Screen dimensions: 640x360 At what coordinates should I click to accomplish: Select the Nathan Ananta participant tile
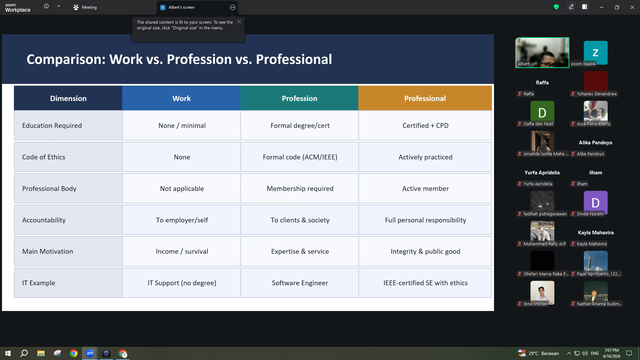(x=596, y=293)
